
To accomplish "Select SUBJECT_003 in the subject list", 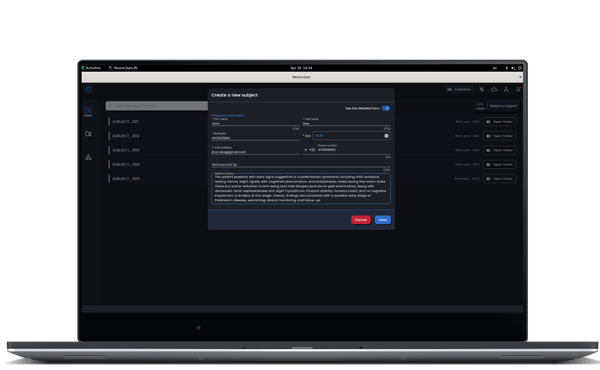I will tap(126, 150).
